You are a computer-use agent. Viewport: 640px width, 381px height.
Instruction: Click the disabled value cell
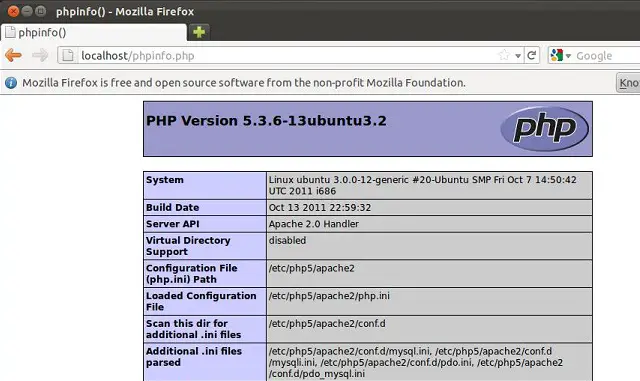pos(429,246)
